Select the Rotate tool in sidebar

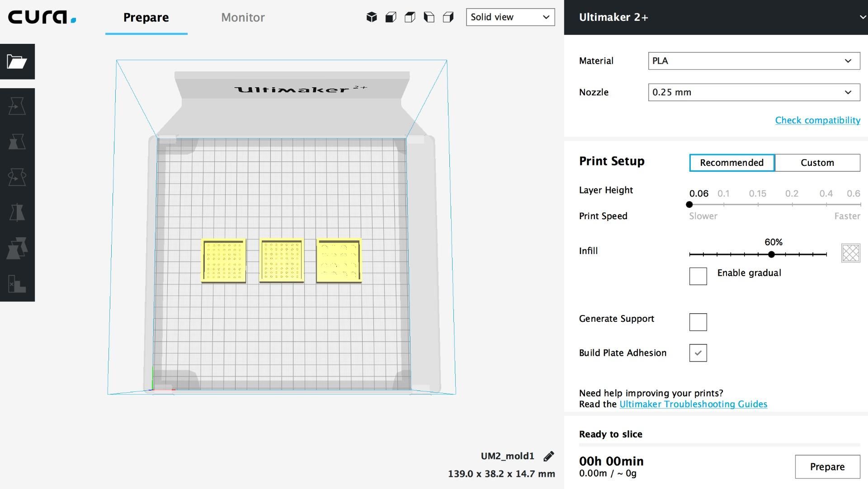[17, 177]
